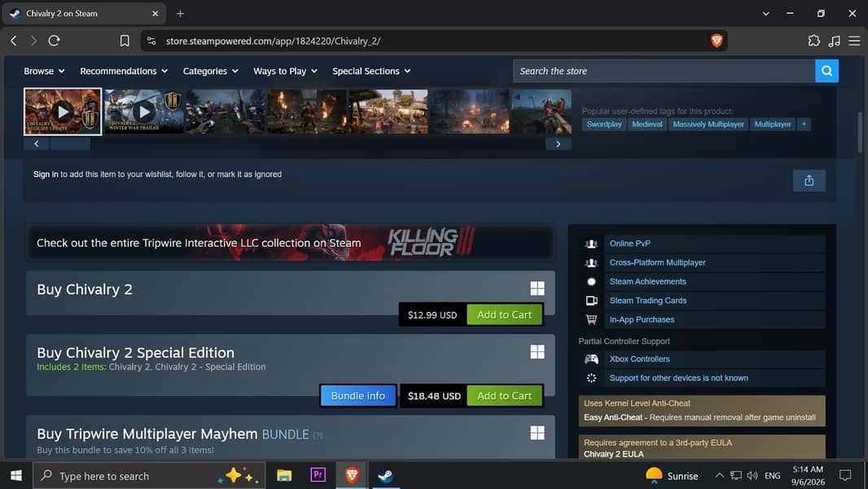
Task: Open the tab search dropdown arrow
Action: [x=765, y=13]
